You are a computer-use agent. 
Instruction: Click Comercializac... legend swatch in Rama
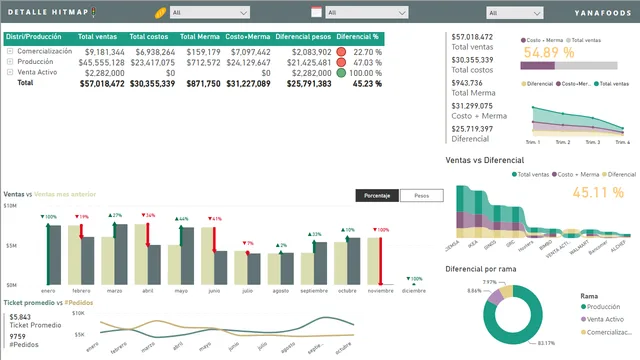583,332
